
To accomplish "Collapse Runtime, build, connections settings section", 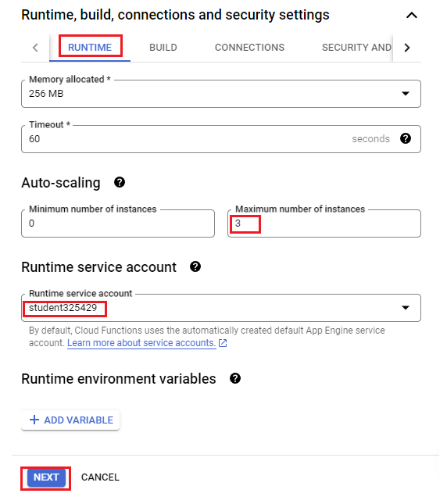I will (x=412, y=15).
